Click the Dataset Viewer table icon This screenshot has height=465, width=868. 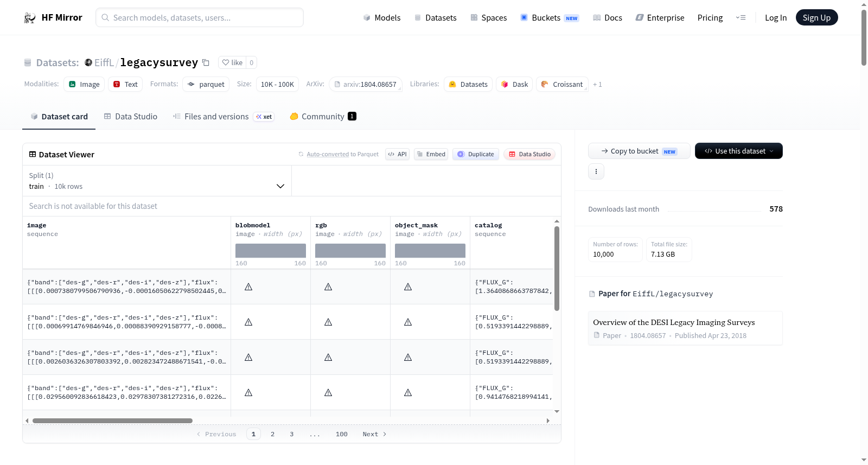33,155
